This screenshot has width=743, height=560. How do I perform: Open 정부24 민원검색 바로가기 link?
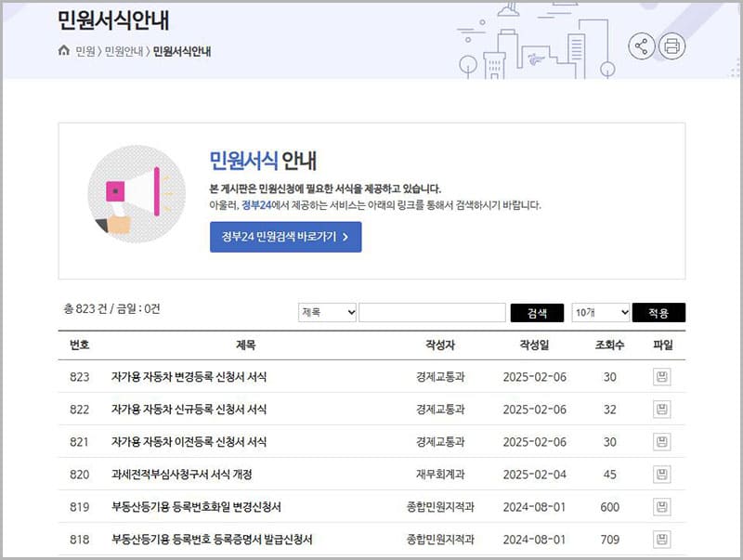pos(285,237)
